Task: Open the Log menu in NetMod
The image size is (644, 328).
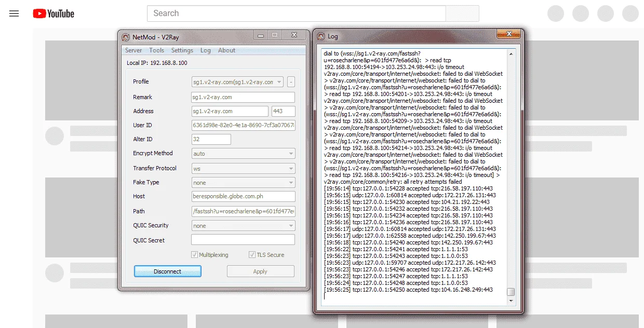Action: [x=206, y=50]
